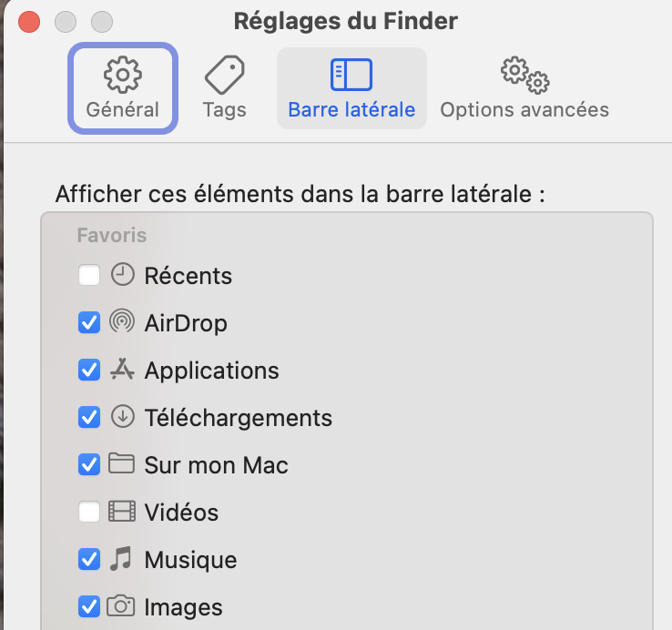Disable the Applications checkbox
Image resolution: width=672 pixels, height=630 pixels.
tap(89, 371)
